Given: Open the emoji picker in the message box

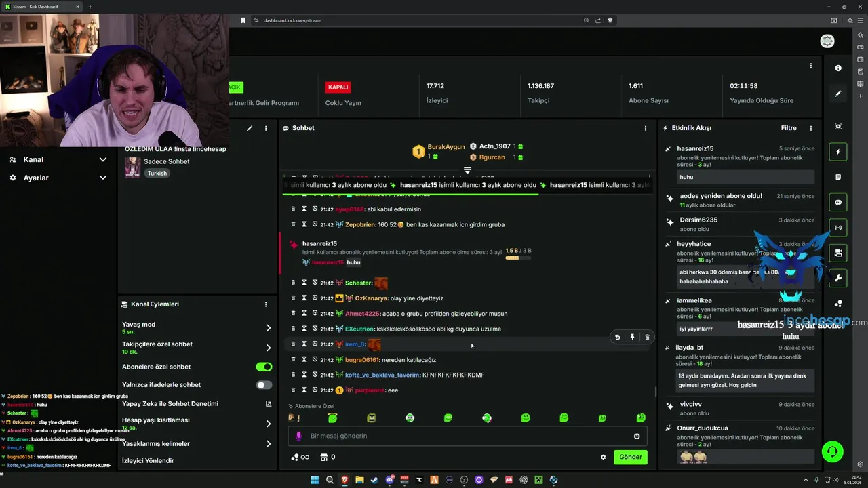Looking at the screenshot, I should (637, 436).
